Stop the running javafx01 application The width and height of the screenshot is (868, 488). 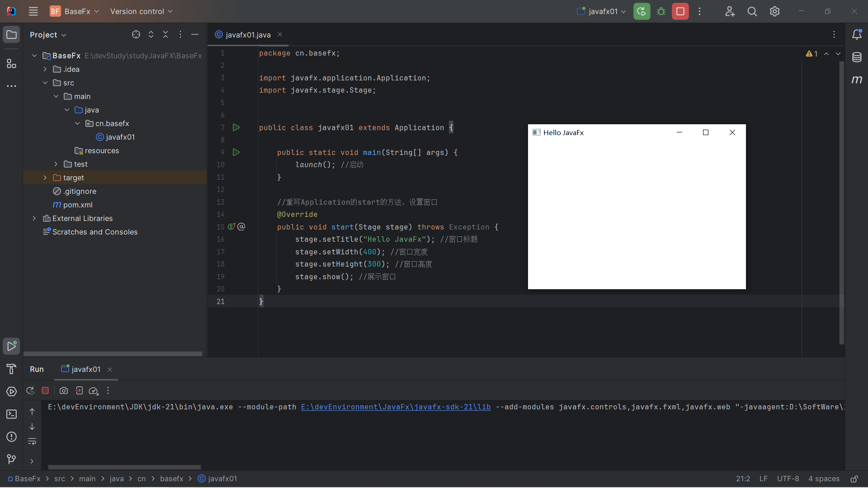point(680,11)
